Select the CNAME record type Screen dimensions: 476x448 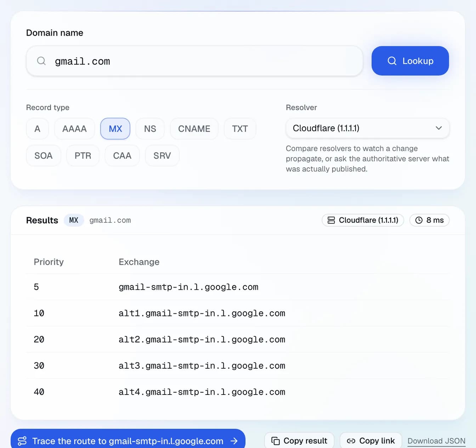click(x=194, y=129)
